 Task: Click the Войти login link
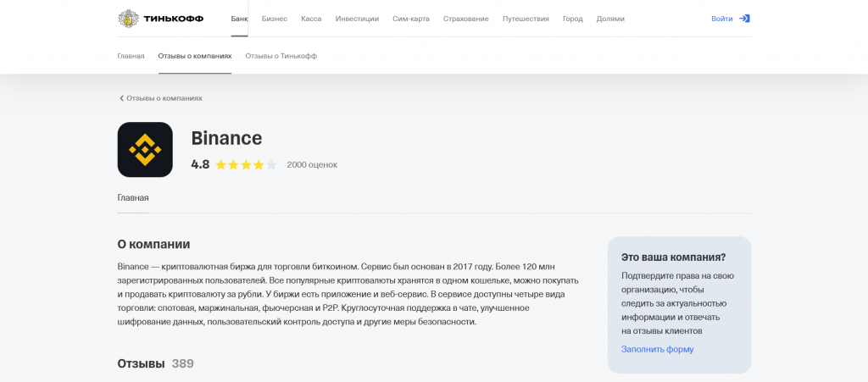point(721,18)
